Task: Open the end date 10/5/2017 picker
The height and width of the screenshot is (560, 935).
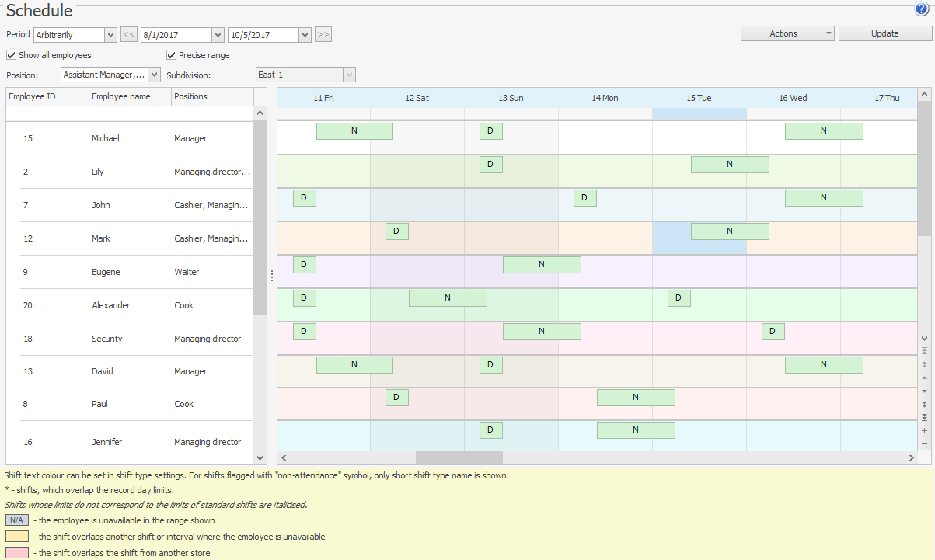Action: (x=305, y=35)
